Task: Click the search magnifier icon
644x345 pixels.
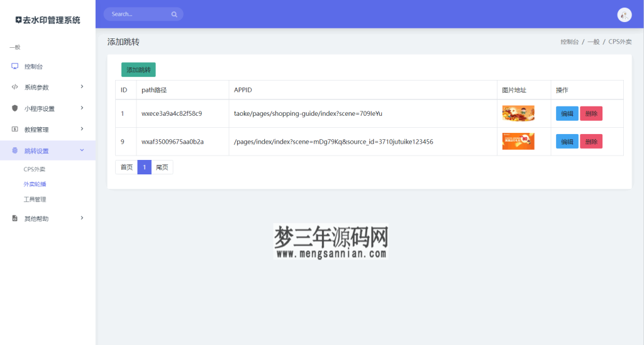Action: pos(174,14)
